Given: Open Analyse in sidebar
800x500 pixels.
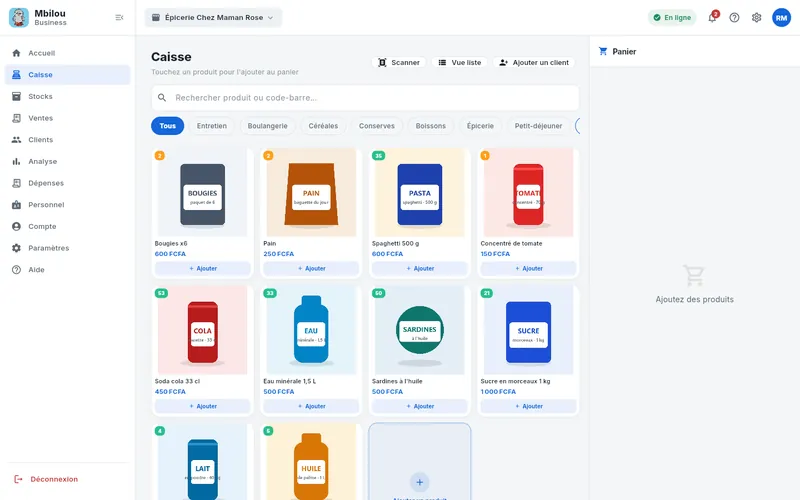Looking at the screenshot, I should pyautogui.click(x=67, y=161).
